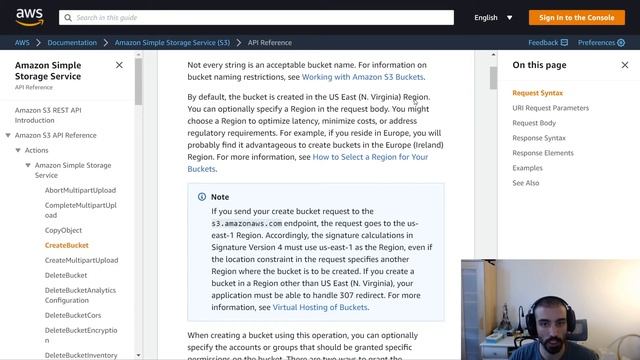Select CreateBucket in sidebar
This screenshot has height=360, width=640.
tap(67, 245)
